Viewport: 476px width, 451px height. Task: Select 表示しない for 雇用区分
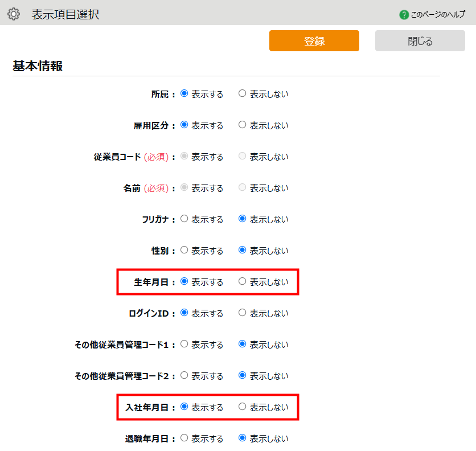242,125
